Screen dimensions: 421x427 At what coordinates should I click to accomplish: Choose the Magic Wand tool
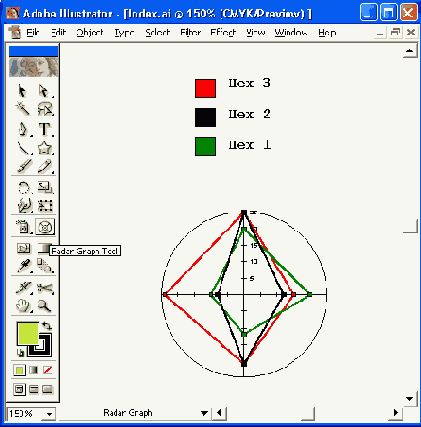tap(22, 109)
